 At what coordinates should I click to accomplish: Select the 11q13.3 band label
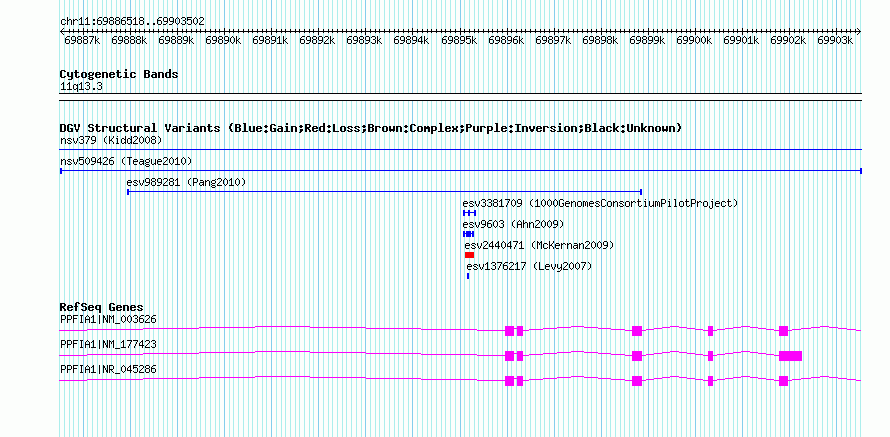pyautogui.click(x=81, y=87)
